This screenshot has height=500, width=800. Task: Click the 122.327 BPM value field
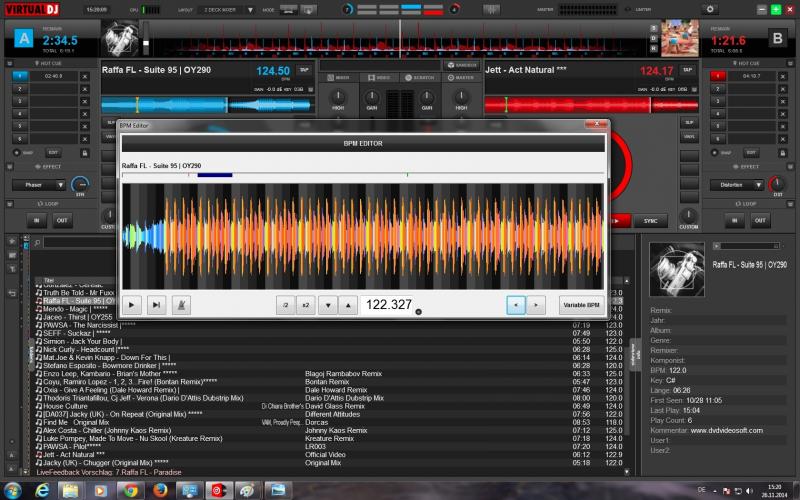pos(389,305)
